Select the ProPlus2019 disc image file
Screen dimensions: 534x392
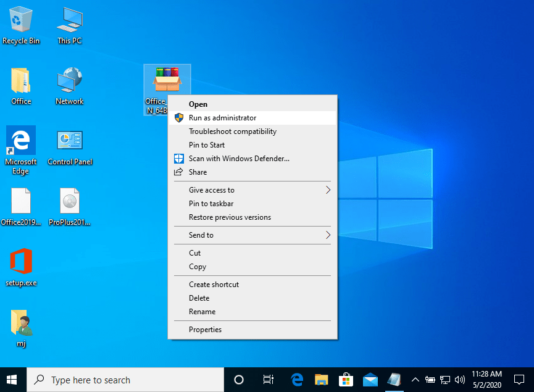click(x=69, y=206)
